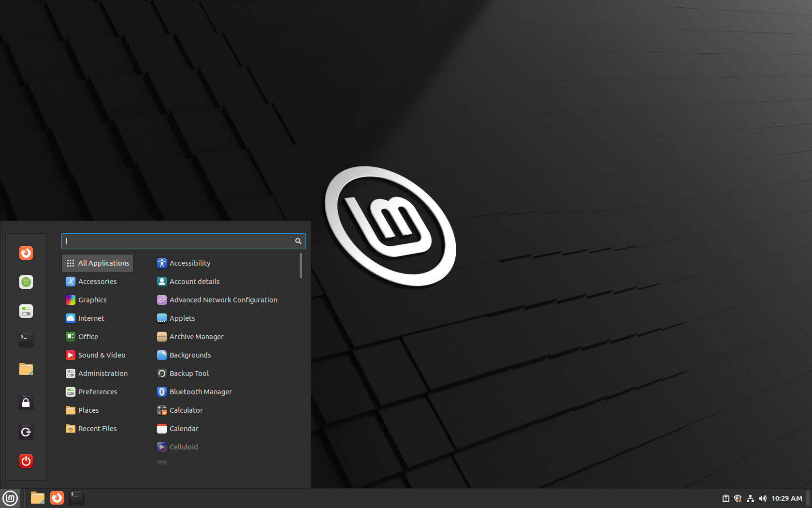Select the Graphics category
This screenshot has width=812, height=508.
(92, 299)
